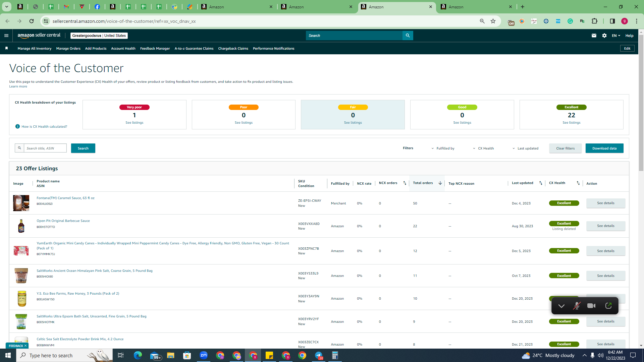The height and width of the screenshot is (362, 644).
Task: Open File Explorer from the taskbar
Action: 171,355
